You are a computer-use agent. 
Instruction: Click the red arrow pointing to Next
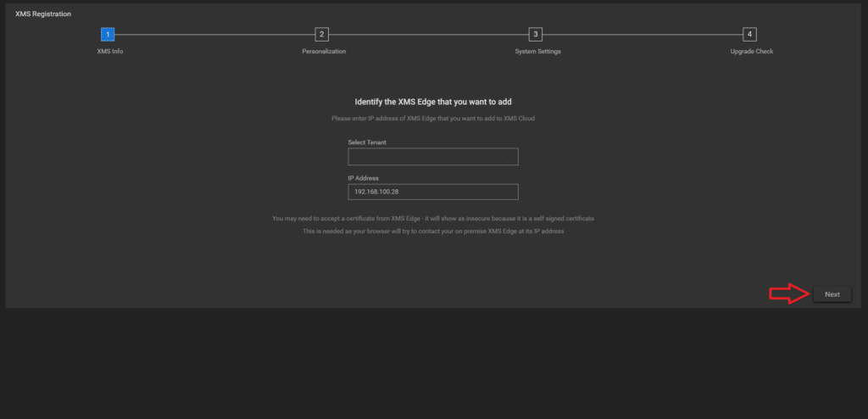click(788, 294)
